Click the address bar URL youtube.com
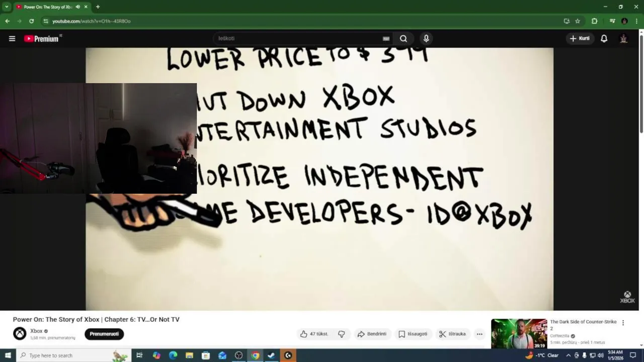644x362 pixels. (x=91, y=21)
